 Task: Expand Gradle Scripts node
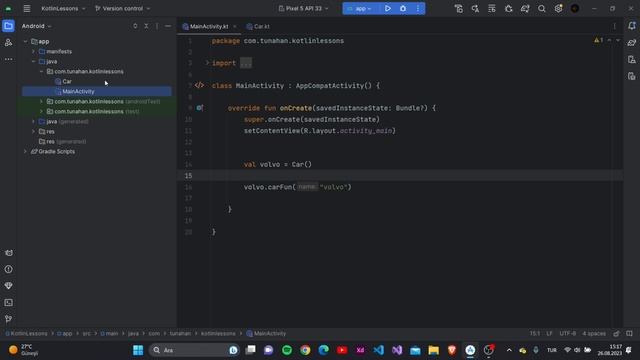click(25, 151)
